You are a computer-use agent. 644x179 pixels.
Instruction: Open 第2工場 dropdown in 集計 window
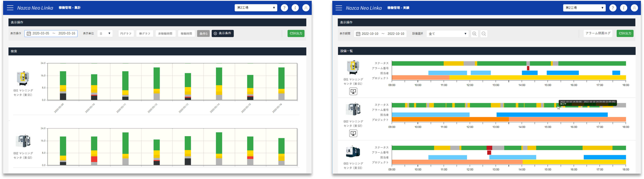pyautogui.click(x=256, y=8)
